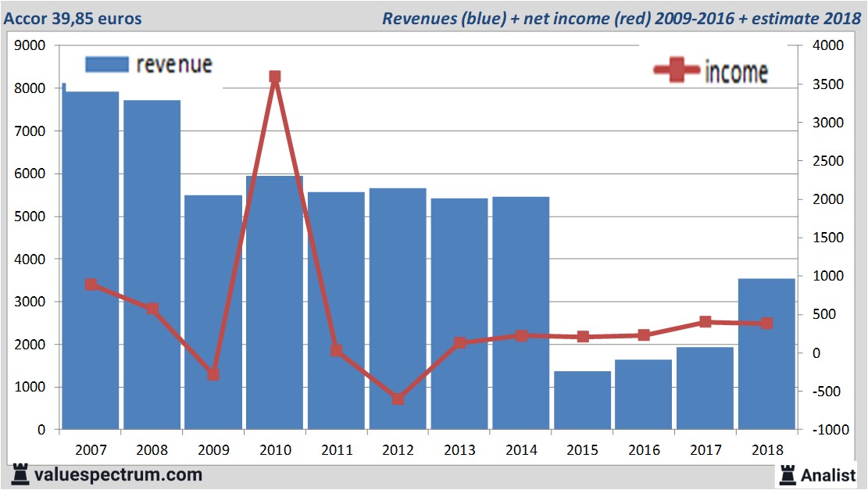
Task: Click the 2017 income data marker
Action: tap(705, 322)
